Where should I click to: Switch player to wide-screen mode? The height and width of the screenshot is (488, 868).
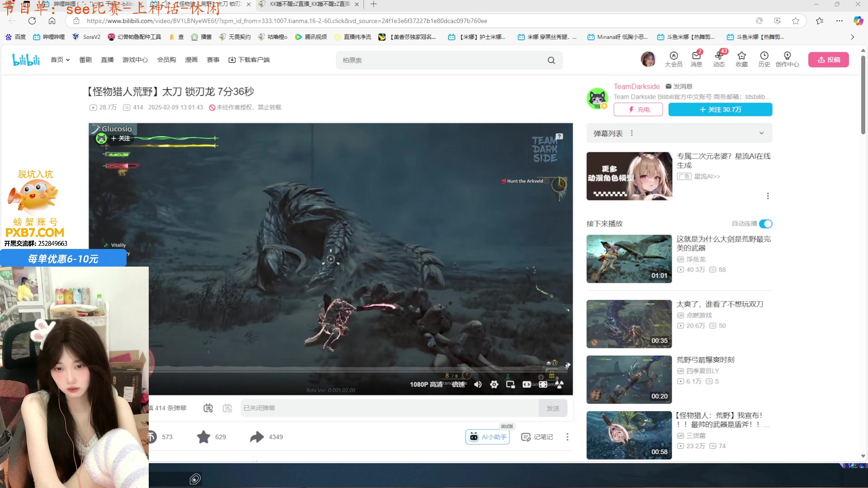(527, 385)
